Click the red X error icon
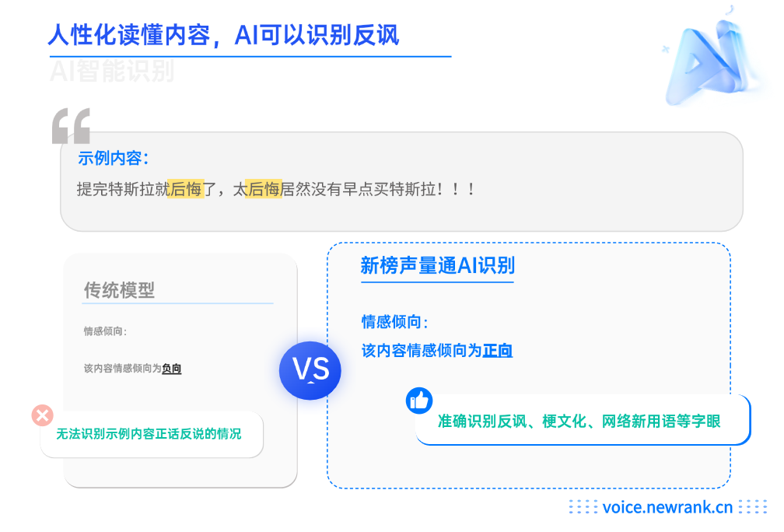The height and width of the screenshot is (532, 784). pyautogui.click(x=43, y=415)
